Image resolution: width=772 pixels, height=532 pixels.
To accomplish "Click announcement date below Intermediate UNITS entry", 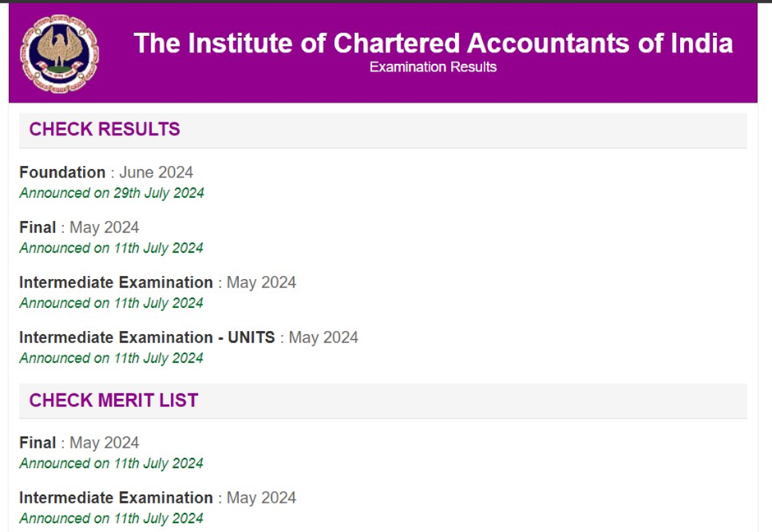I will (x=111, y=358).
